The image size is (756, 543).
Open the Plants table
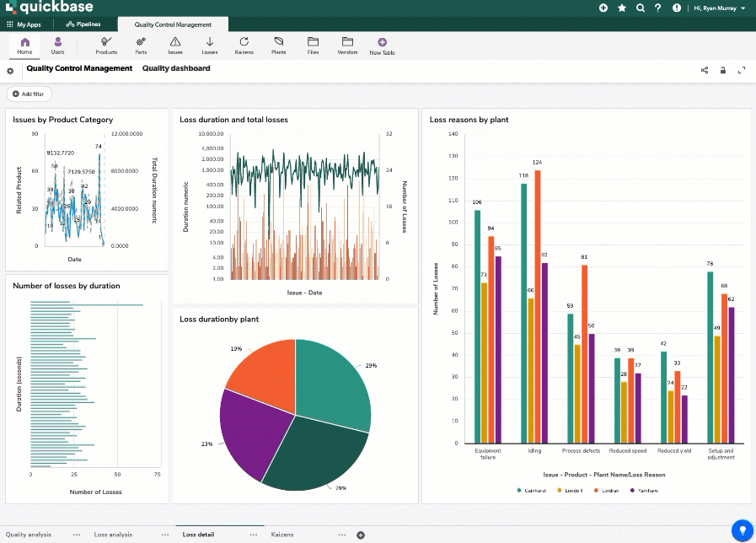pos(279,46)
